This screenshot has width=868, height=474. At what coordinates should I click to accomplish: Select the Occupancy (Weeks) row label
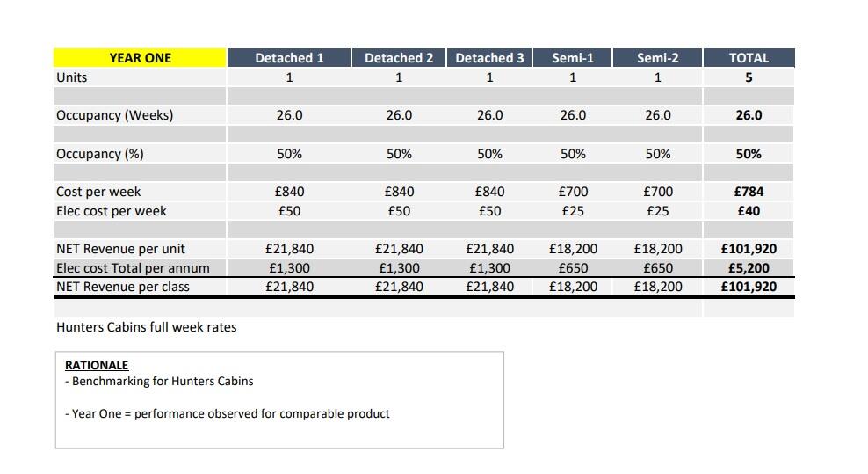tap(114, 115)
